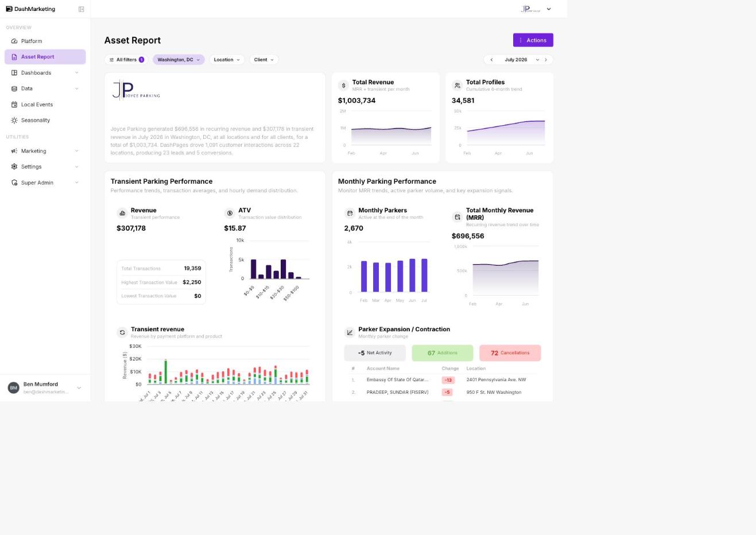Viewport: 756px width, 535px height.
Task: Click the Platform gauge icon in sidebar
Action: tap(14, 41)
